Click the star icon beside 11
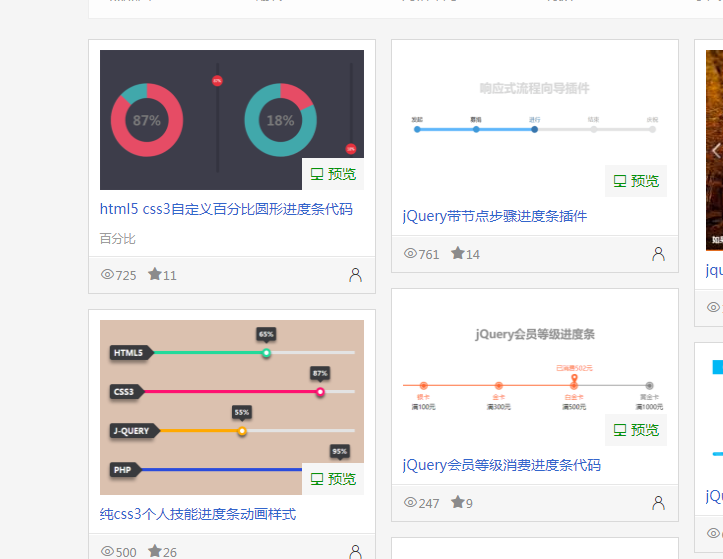Viewport: 723px width, 559px height. 155,274
